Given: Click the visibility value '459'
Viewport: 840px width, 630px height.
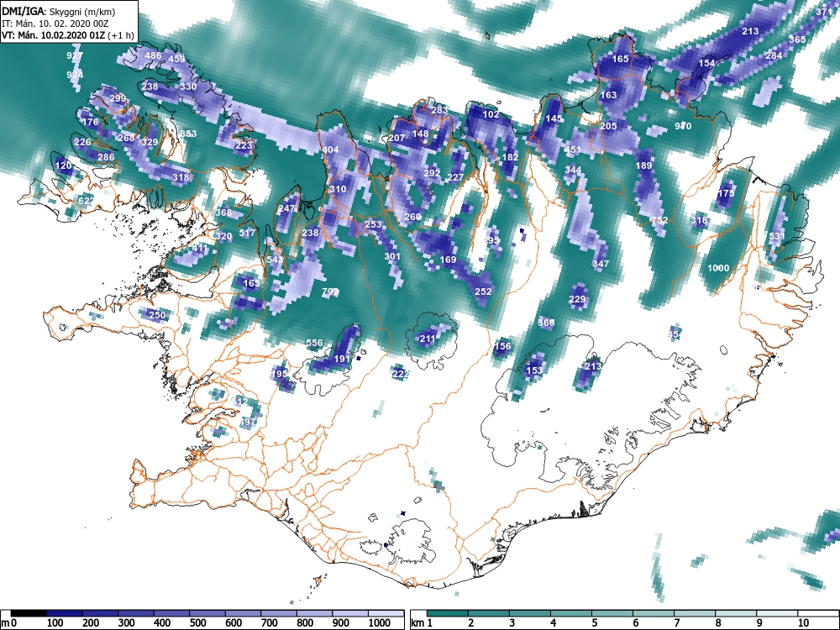Looking at the screenshot, I should pyautogui.click(x=176, y=59).
